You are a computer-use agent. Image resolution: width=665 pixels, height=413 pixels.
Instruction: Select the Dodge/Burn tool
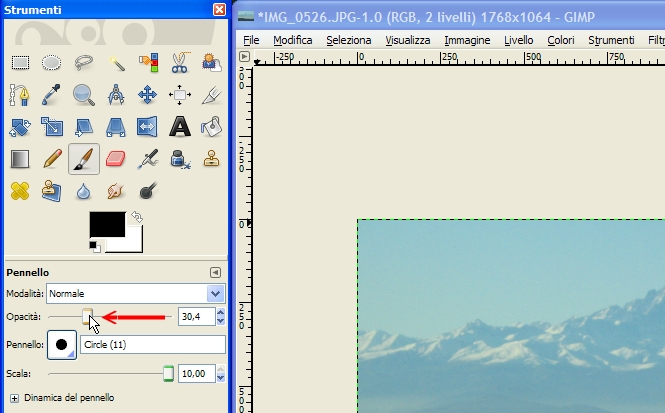pyautogui.click(x=148, y=191)
